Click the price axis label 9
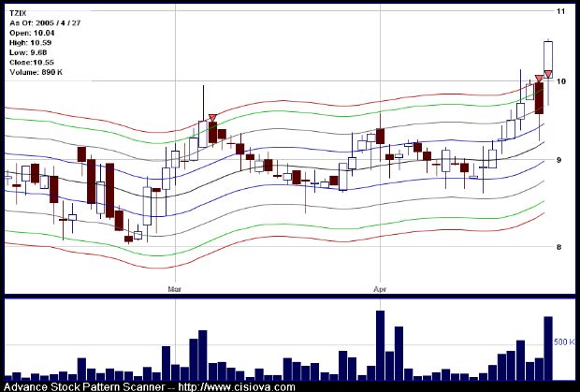Screen dimensions: 580x392 (x=558, y=160)
